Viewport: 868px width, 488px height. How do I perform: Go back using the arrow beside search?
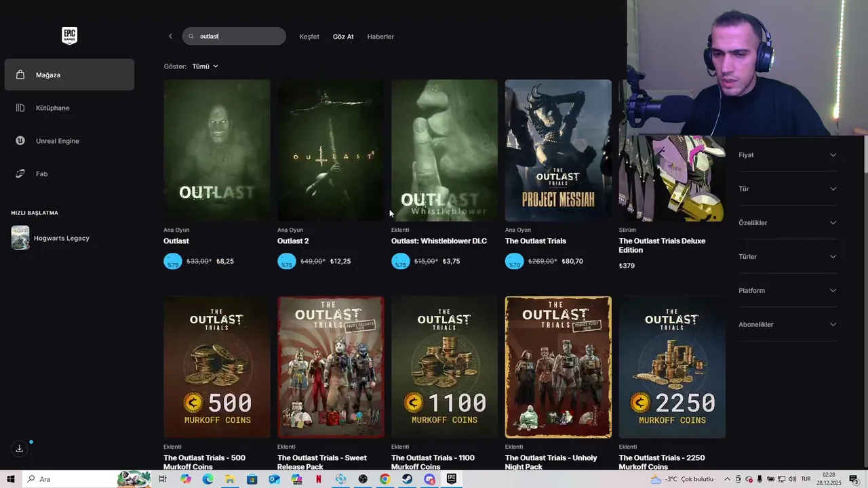click(170, 37)
